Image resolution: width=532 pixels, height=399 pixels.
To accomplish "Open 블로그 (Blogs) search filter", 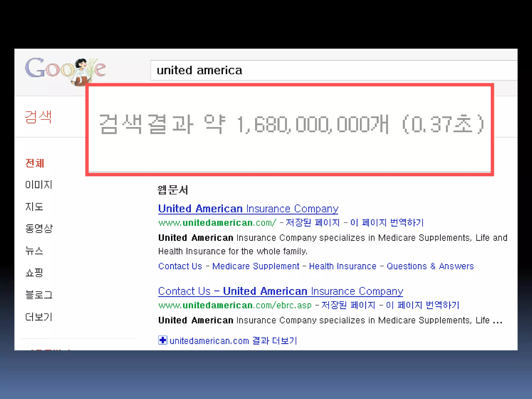I will (39, 295).
